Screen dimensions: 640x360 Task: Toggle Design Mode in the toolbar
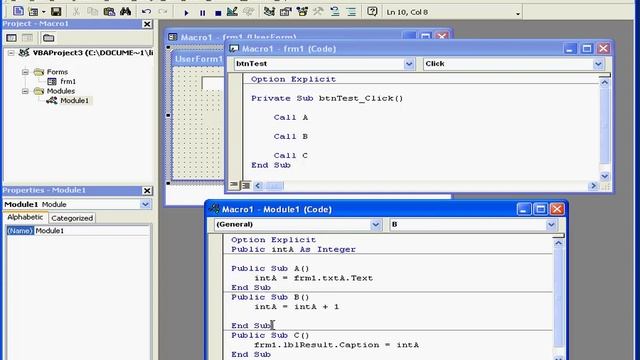[x=232, y=12]
